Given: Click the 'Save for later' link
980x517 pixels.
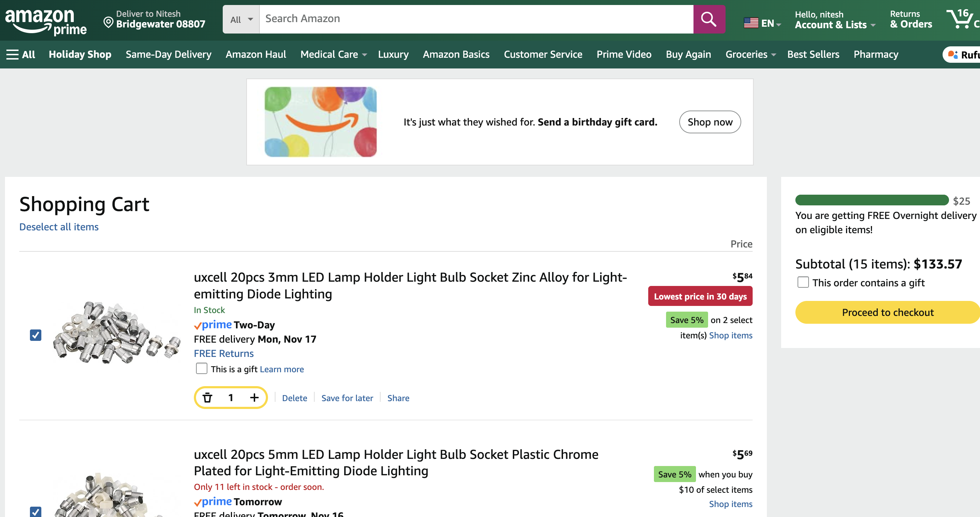Looking at the screenshot, I should tap(347, 398).
